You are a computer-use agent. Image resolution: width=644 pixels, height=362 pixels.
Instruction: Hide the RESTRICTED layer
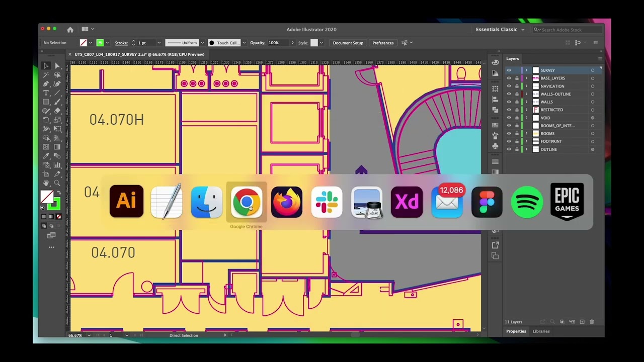click(x=509, y=110)
